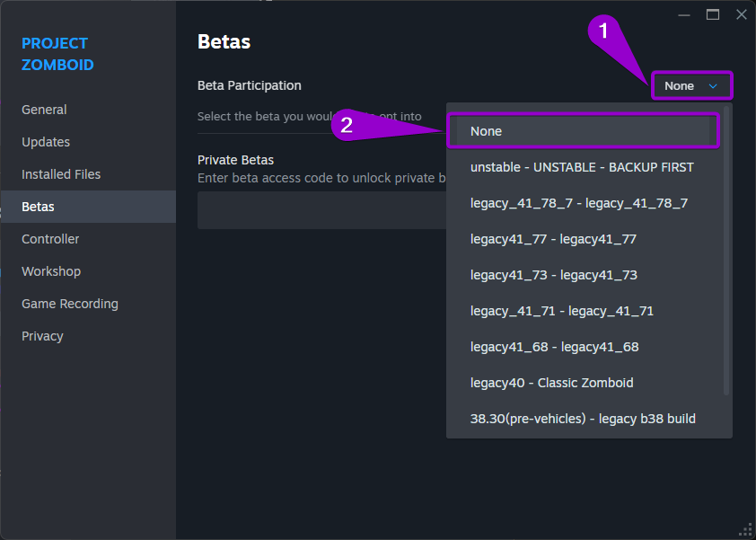Select legacy41_68 beta option

[584, 347]
